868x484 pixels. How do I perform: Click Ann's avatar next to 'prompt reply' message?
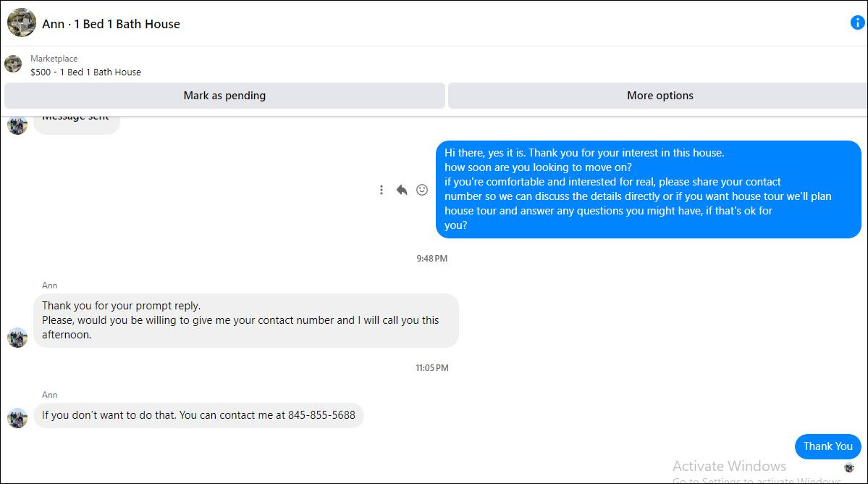(17, 337)
